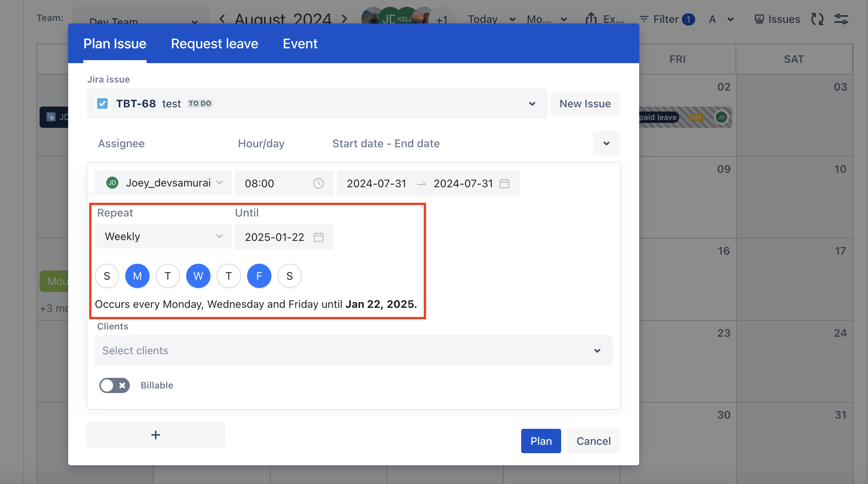Click the clock icon in Hour/day field
Image resolution: width=868 pixels, height=484 pixels.
point(318,183)
